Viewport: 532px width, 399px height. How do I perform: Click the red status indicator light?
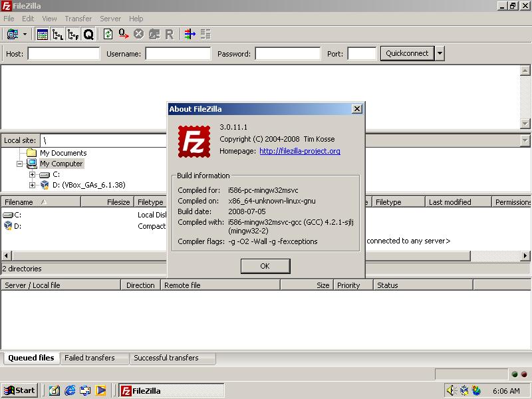pos(524,374)
